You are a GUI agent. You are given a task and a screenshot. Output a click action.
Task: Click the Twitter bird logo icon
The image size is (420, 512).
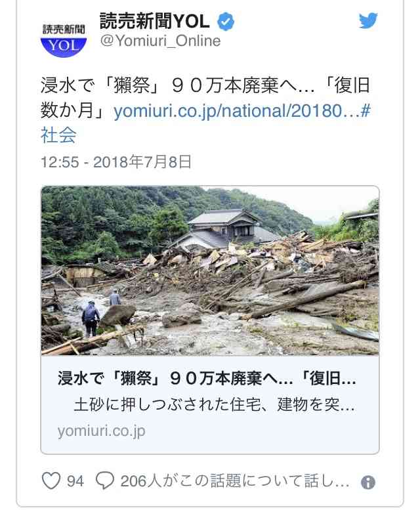pos(368,20)
